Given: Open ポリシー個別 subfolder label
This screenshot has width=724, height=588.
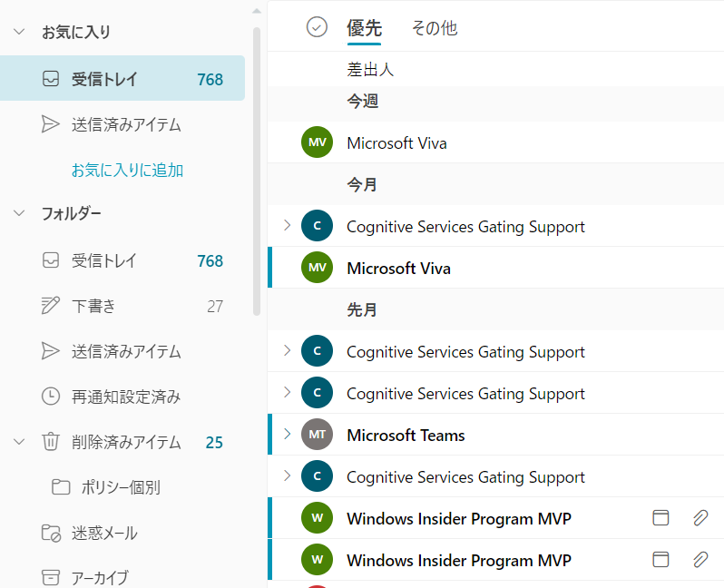Looking at the screenshot, I should (x=121, y=487).
